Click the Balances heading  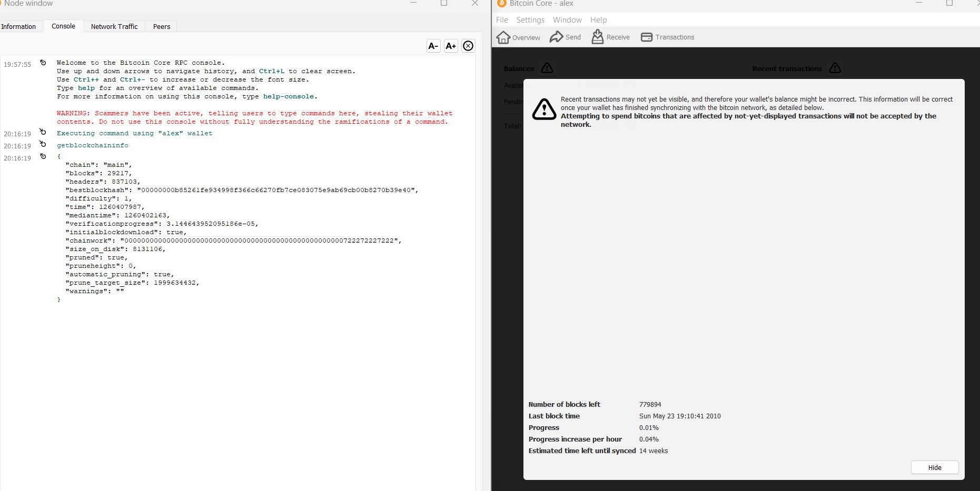coord(519,68)
